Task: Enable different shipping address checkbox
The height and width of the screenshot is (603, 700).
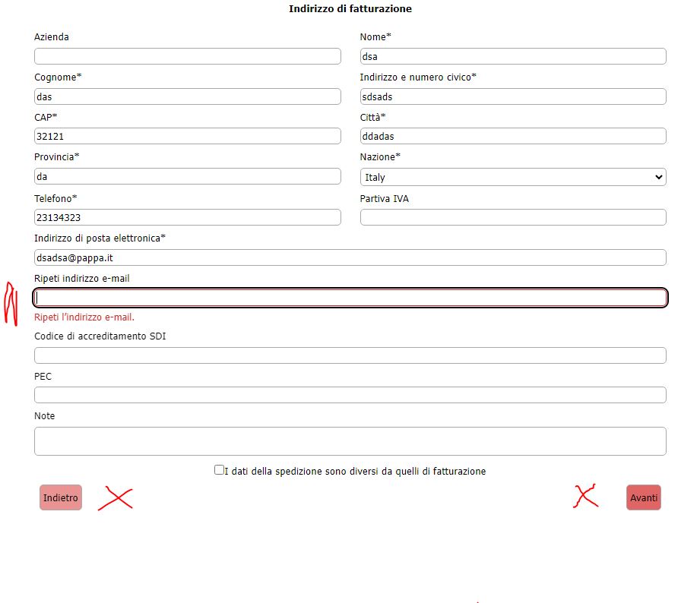Action: tap(219, 470)
